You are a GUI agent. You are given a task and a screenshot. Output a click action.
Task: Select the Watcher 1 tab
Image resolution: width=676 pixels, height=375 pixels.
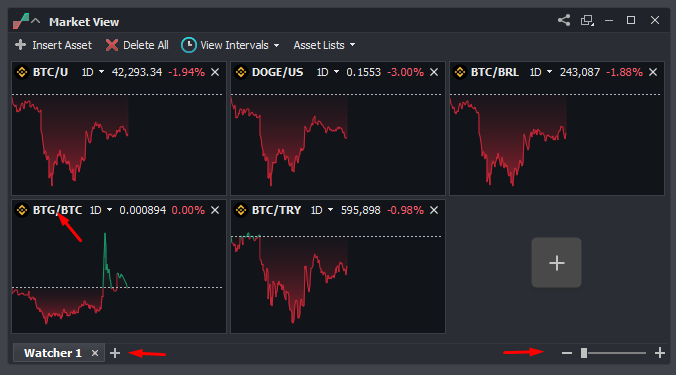click(52, 353)
